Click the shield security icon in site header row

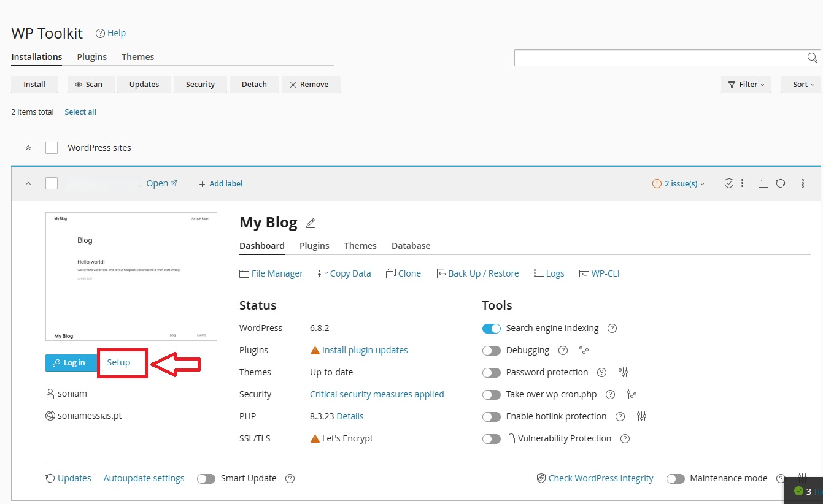[729, 183]
